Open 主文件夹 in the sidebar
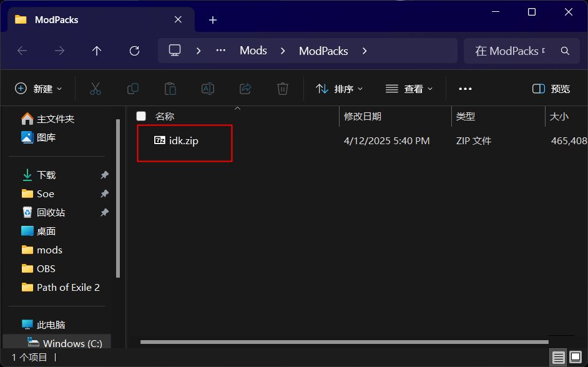This screenshot has height=367, width=588. 47,119
